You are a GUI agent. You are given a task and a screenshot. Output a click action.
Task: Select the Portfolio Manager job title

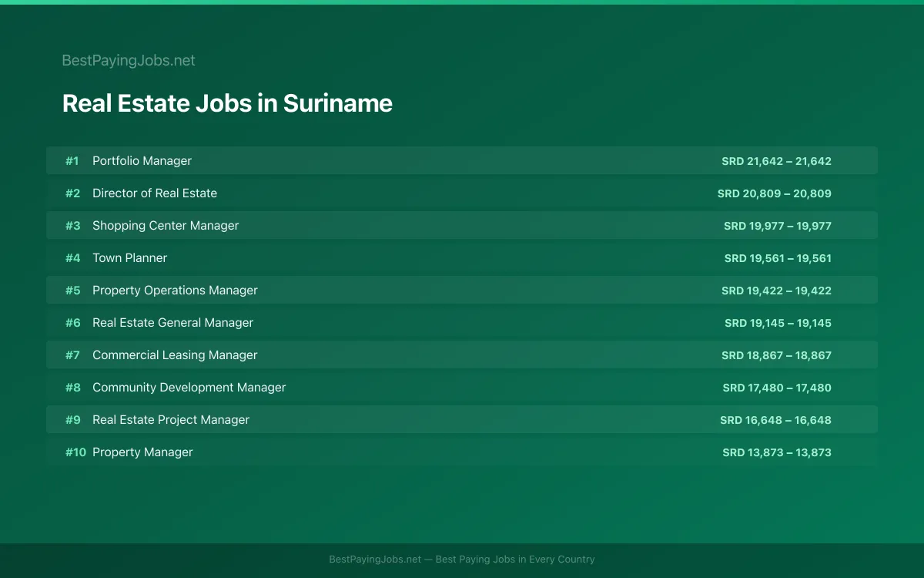tap(142, 161)
